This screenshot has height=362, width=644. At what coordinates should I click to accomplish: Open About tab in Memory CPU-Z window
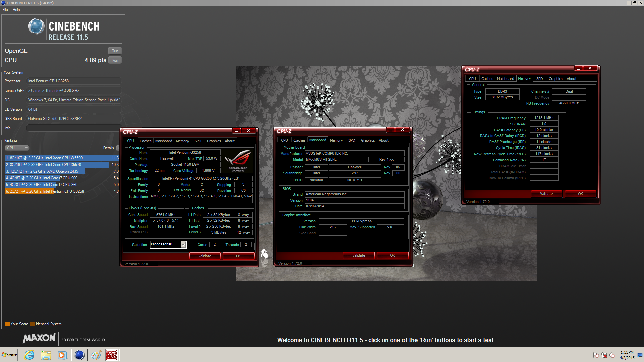pos(572,79)
